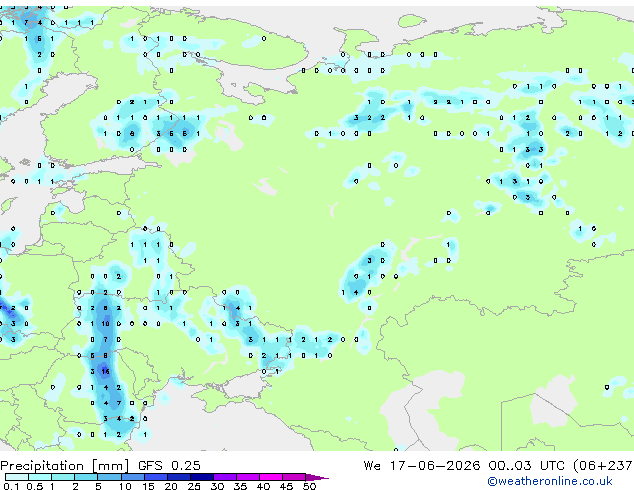
Task: Click the 'We 17-06-2026' date text
Action: click(422, 466)
